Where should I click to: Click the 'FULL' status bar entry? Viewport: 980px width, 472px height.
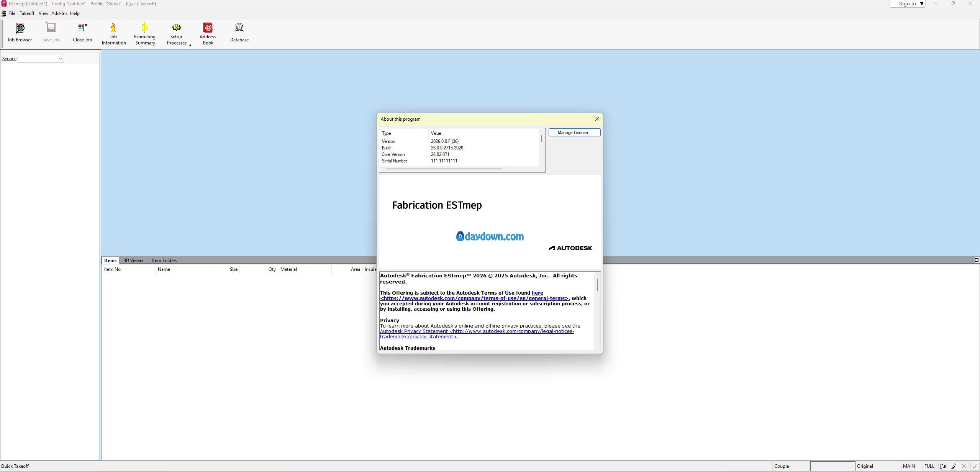[x=929, y=466]
